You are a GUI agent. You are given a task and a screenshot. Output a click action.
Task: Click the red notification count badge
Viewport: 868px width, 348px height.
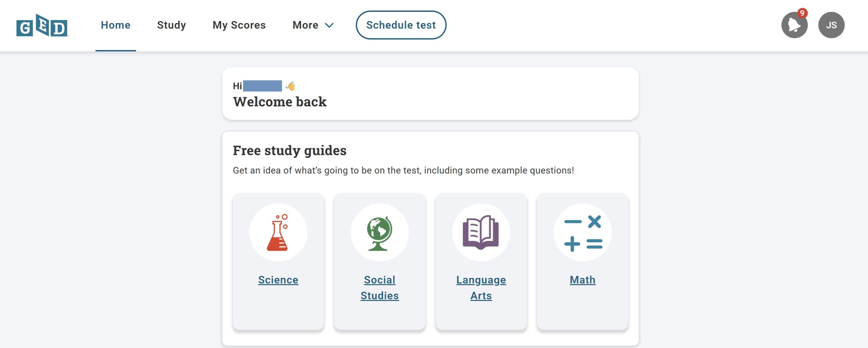[x=802, y=13]
